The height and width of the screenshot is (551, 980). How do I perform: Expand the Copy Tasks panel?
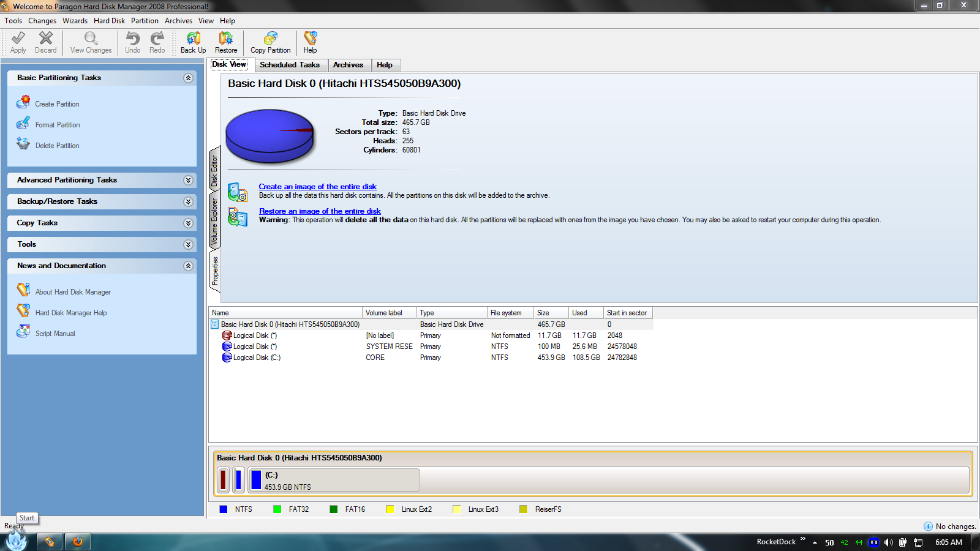pyautogui.click(x=189, y=223)
